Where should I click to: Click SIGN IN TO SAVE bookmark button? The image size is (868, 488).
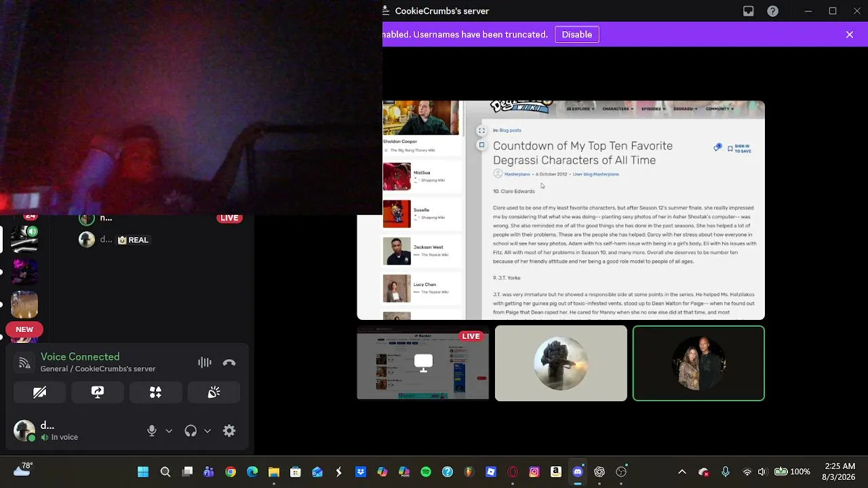click(x=739, y=148)
